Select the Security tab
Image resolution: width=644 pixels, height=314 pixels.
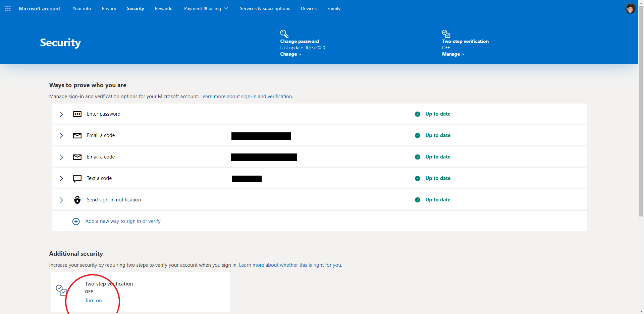point(136,8)
